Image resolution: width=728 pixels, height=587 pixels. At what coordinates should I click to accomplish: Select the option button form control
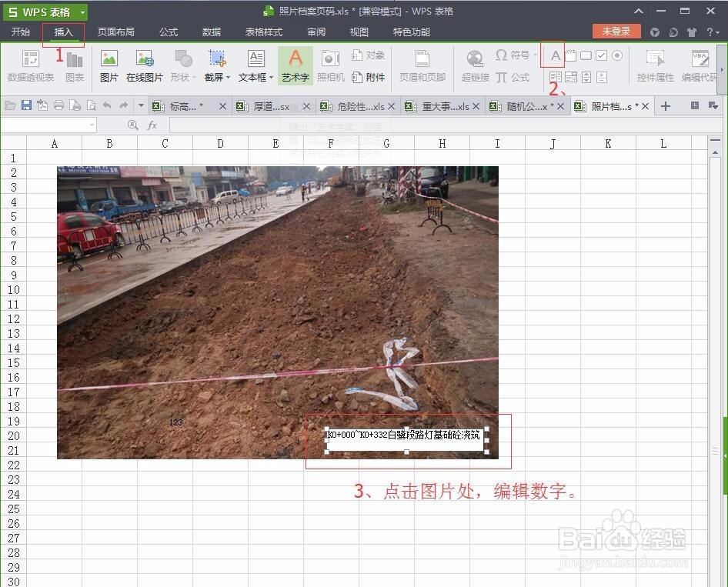point(616,55)
